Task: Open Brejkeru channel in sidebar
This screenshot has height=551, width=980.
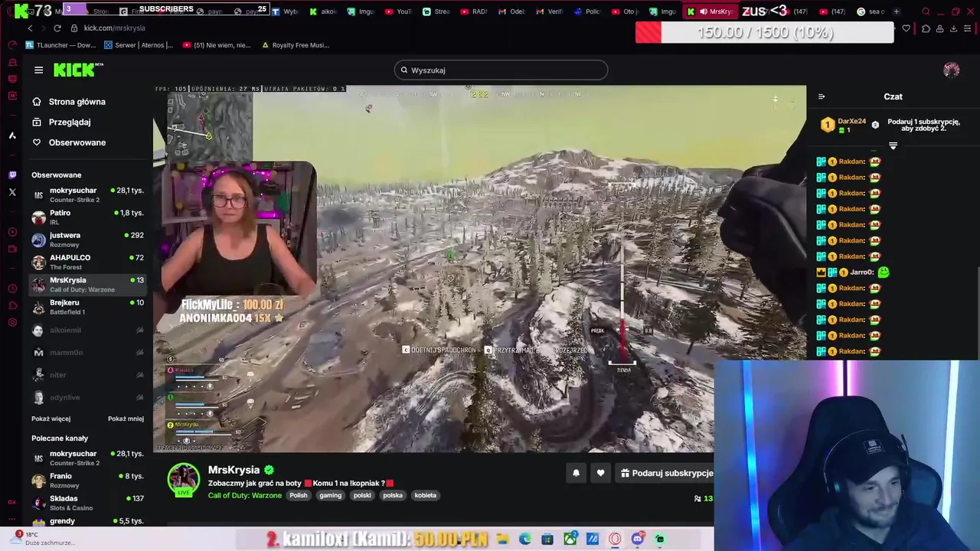Action: coord(87,307)
